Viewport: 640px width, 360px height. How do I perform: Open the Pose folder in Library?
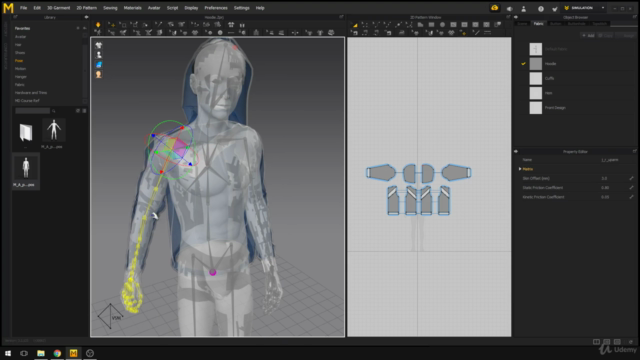[19, 60]
